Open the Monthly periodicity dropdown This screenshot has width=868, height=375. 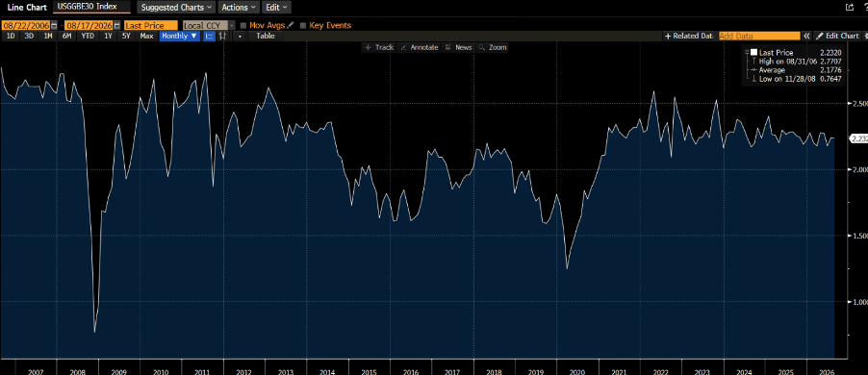click(x=179, y=36)
